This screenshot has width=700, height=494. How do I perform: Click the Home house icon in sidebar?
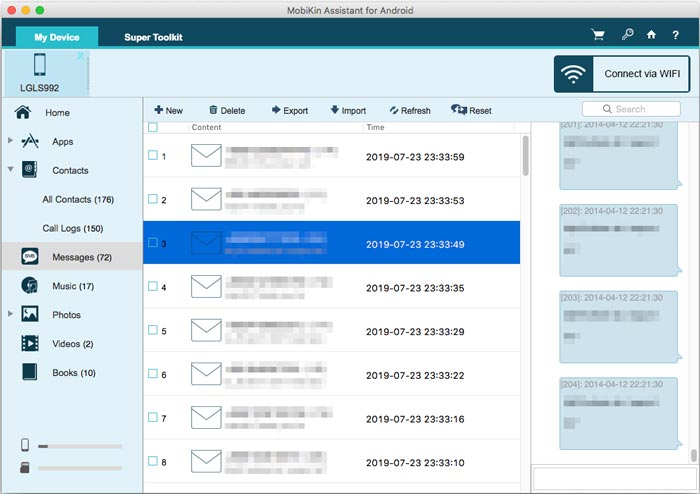coord(23,112)
